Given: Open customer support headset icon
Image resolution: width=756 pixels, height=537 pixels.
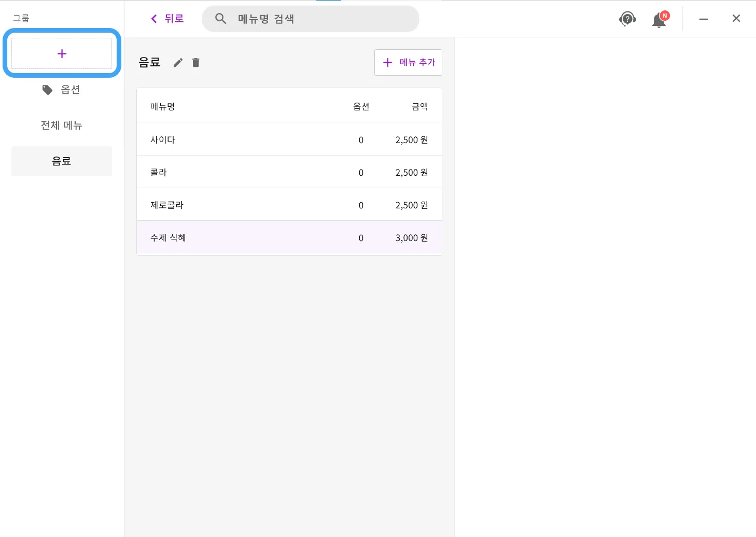Looking at the screenshot, I should pyautogui.click(x=627, y=19).
